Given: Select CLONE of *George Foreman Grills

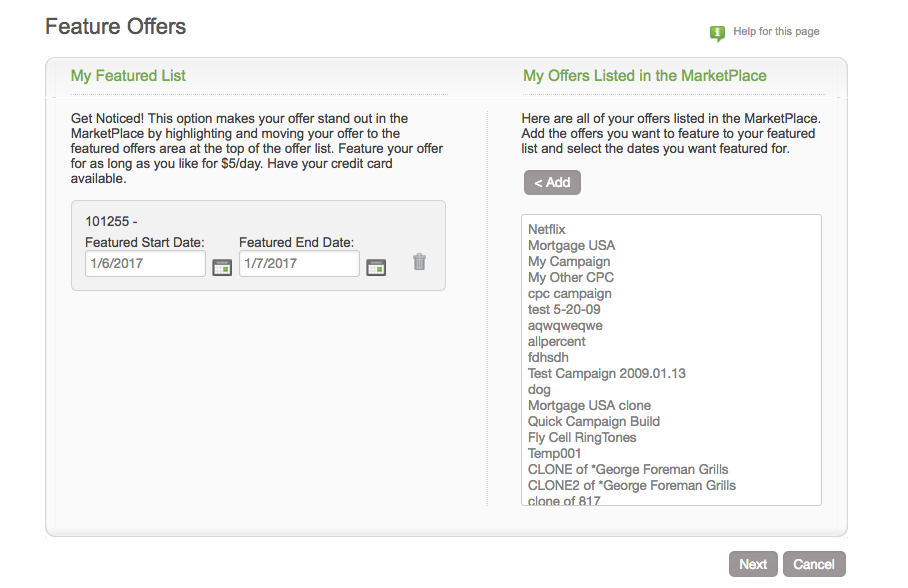Looking at the screenshot, I should coord(671,470).
